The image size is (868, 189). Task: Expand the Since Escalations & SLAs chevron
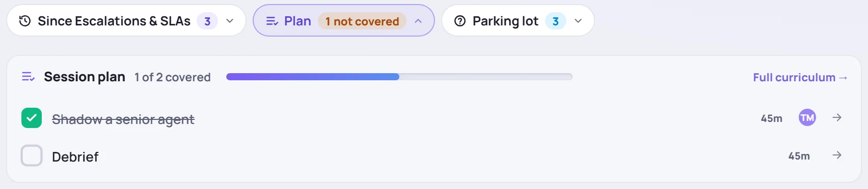tap(230, 21)
